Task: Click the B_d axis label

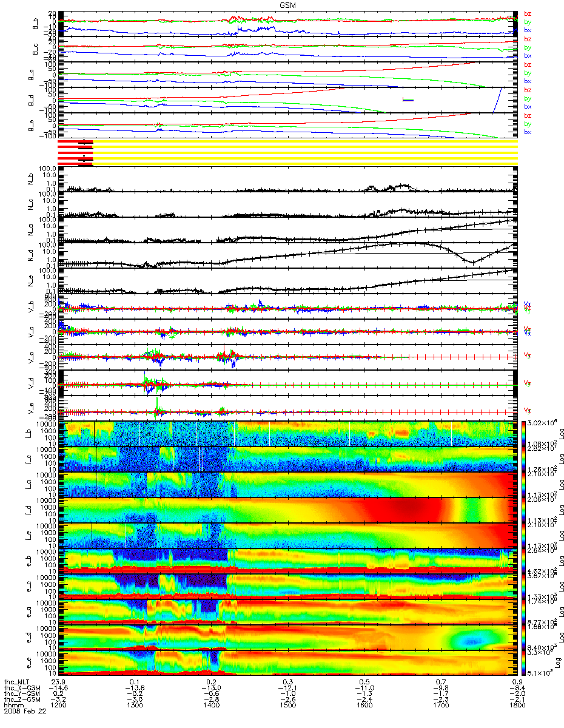Action: tap(30, 101)
